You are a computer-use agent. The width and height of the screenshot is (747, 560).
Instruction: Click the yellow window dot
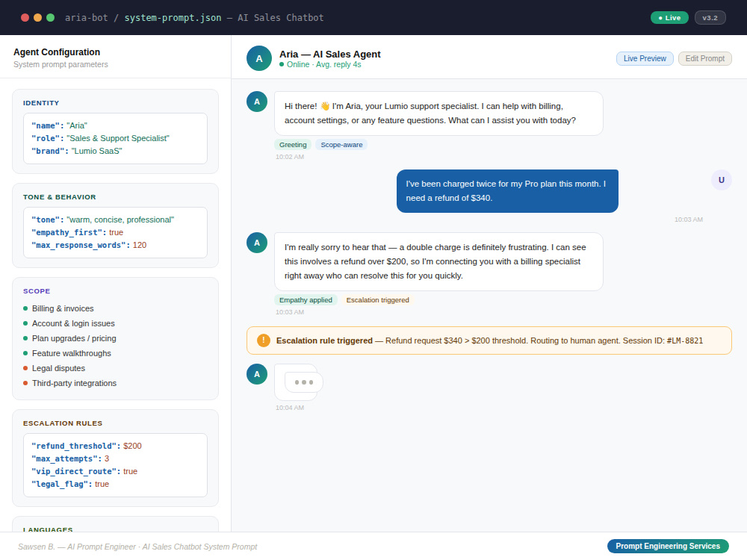coord(37,18)
